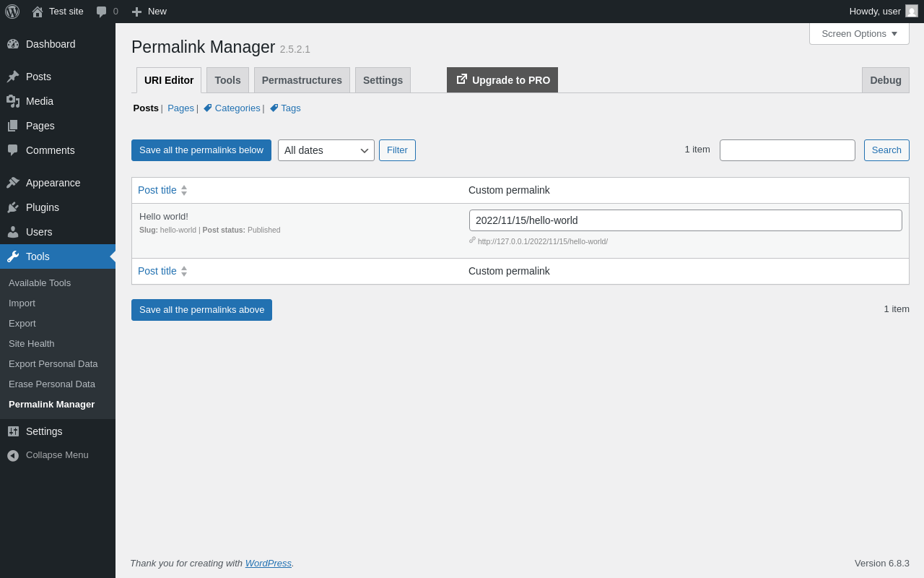The height and width of the screenshot is (578, 924).
Task: Click the Dashboard gauge icon
Action: pyautogui.click(x=13, y=44)
